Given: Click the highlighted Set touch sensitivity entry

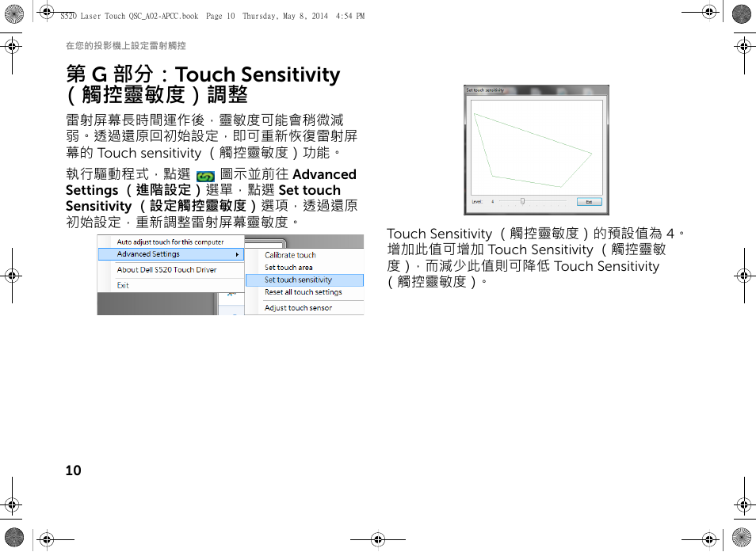Looking at the screenshot, I should 304,280.
